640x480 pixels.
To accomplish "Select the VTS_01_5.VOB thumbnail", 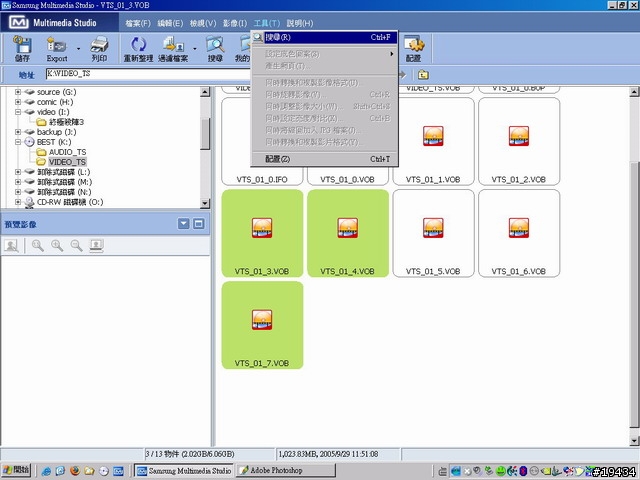I will click(x=433, y=233).
